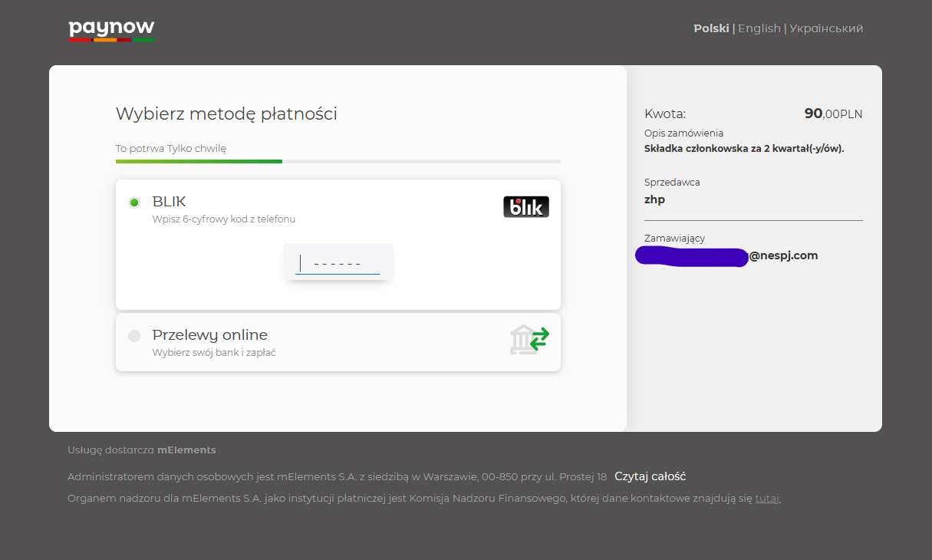Image resolution: width=932 pixels, height=560 pixels.
Task: Click the paynow logo
Action: point(111,30)
